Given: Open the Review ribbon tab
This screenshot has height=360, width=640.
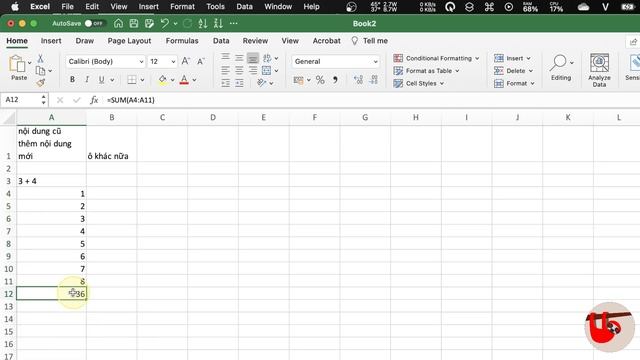Looking at the screenshot, I should click(x=255, y=41).
